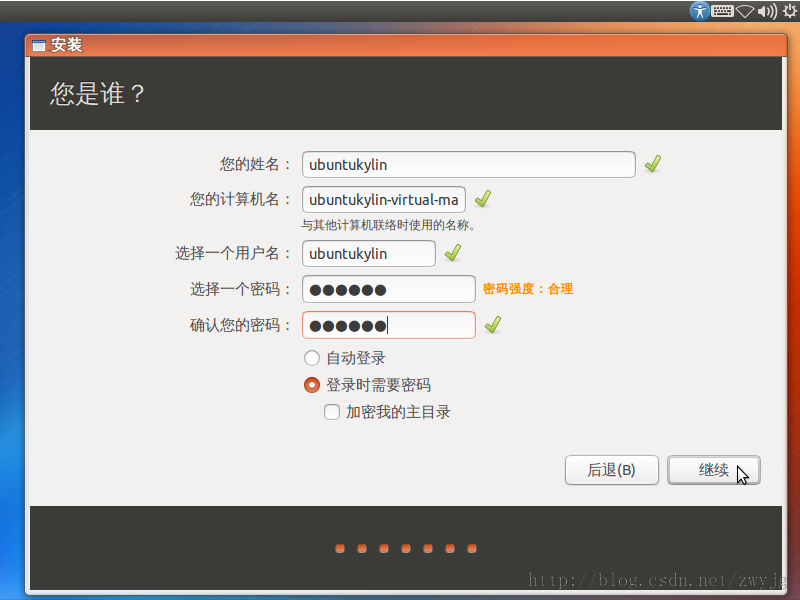The image size is (800, 600).
Task: Open the power session menu icon
Action: (789, 11)
